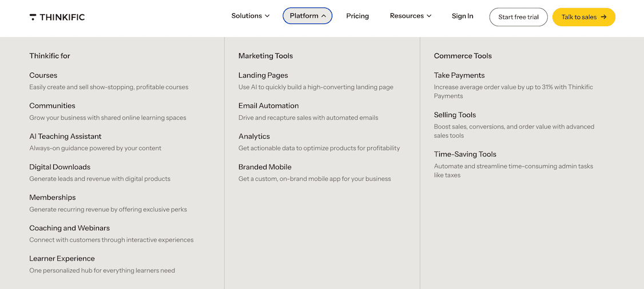The image size is (644, 289).
Task: Expand the Solutions dropdown menu
Action: click(x=251, y=16)
